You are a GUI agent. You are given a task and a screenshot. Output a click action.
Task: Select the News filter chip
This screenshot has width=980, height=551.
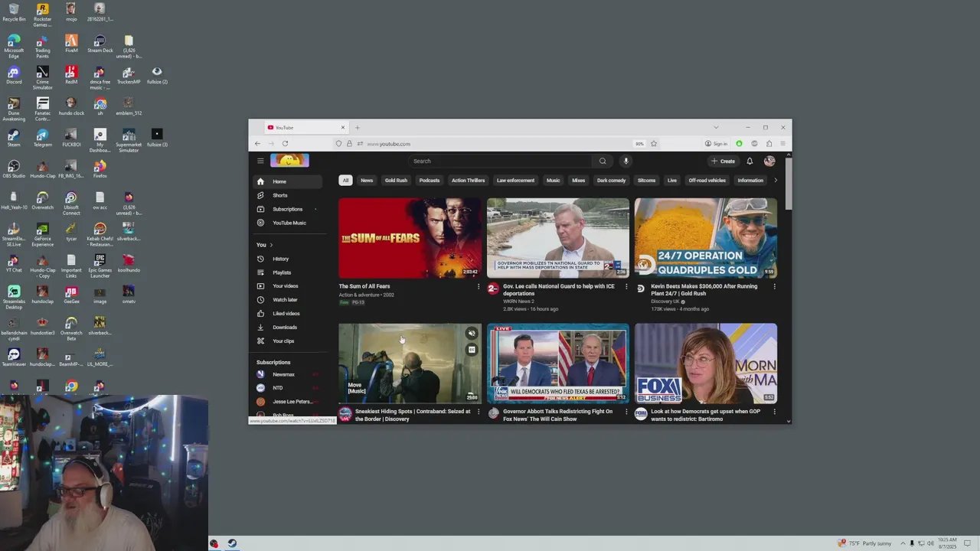pyautogui.click(x=367, y=181)
